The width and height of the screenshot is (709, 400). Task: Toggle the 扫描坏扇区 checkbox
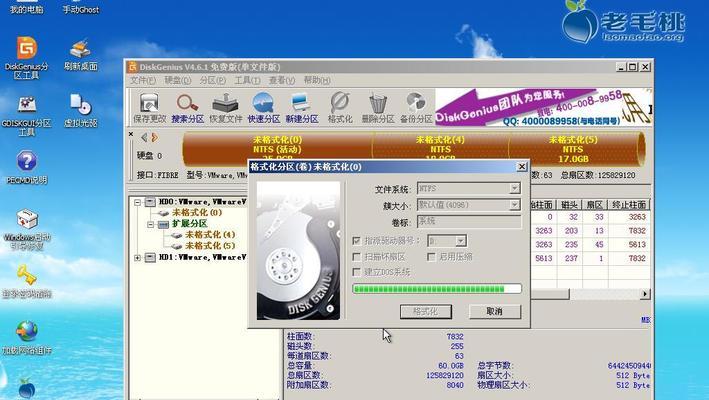(356, 257)
